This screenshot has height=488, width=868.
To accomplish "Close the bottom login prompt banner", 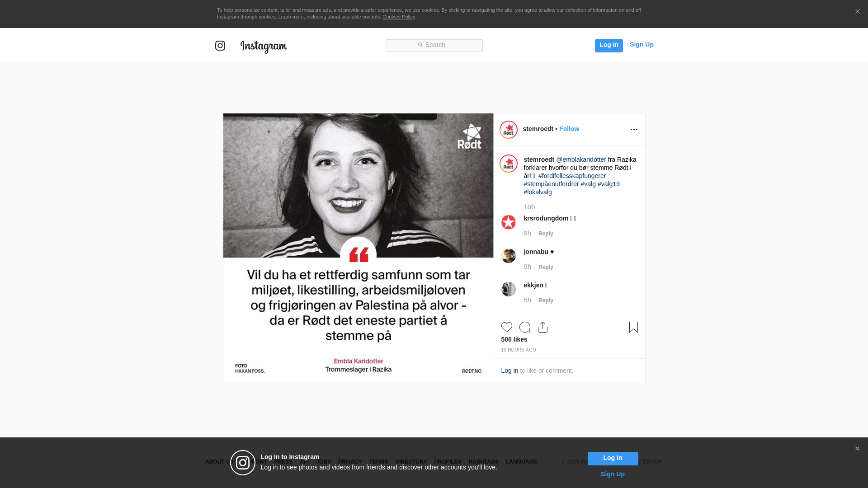I will 857,449.
